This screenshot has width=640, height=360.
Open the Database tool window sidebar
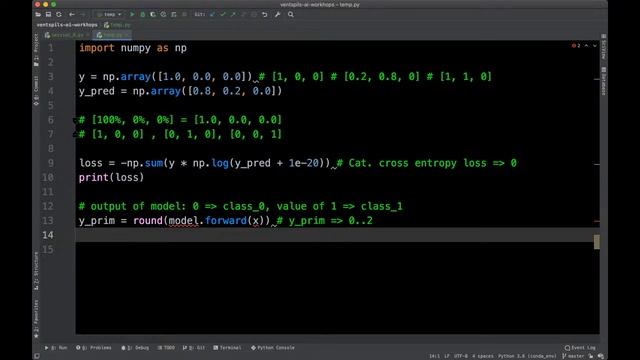click(604, 82)
